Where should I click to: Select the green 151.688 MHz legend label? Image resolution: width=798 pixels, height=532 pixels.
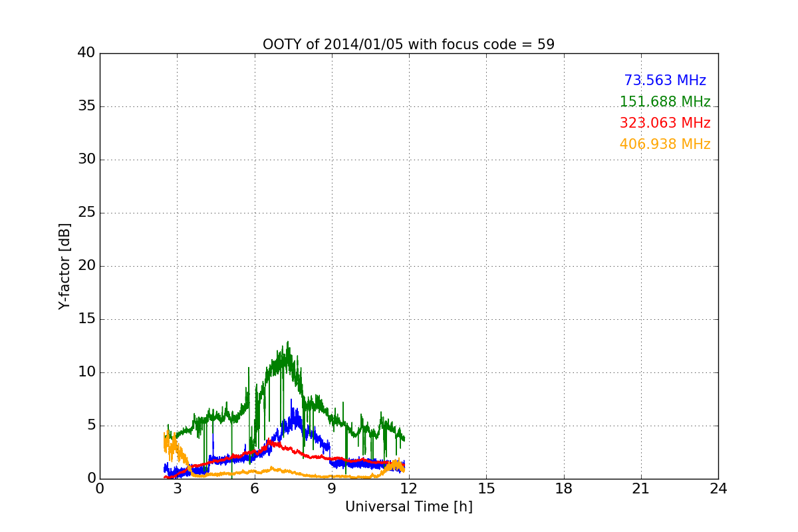click(665, 102)
